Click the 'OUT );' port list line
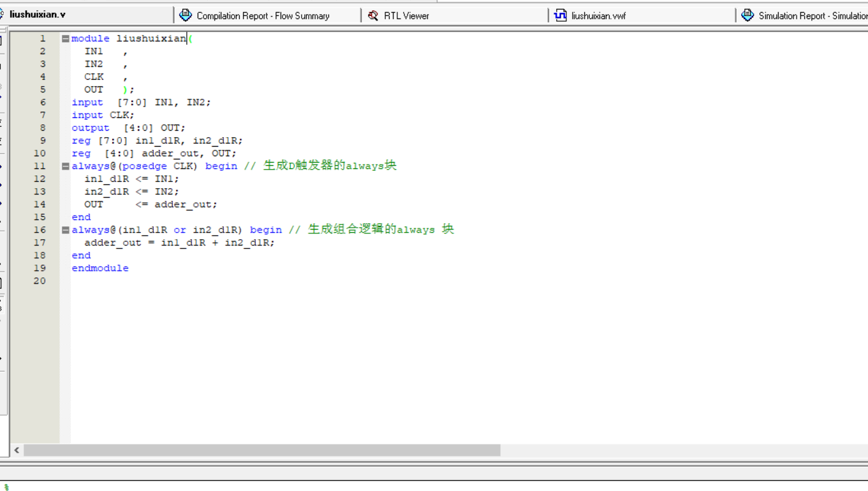 (x=109, y=90)
